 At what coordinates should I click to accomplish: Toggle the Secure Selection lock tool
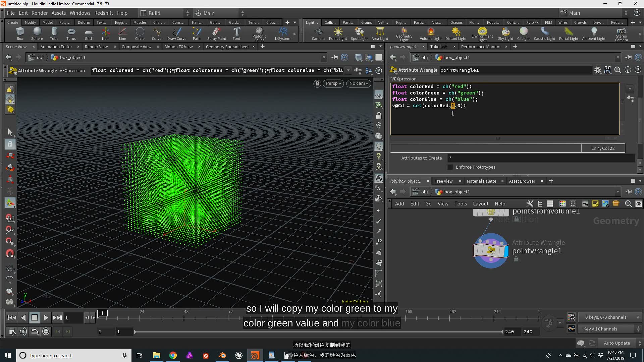tap(10, 144)
